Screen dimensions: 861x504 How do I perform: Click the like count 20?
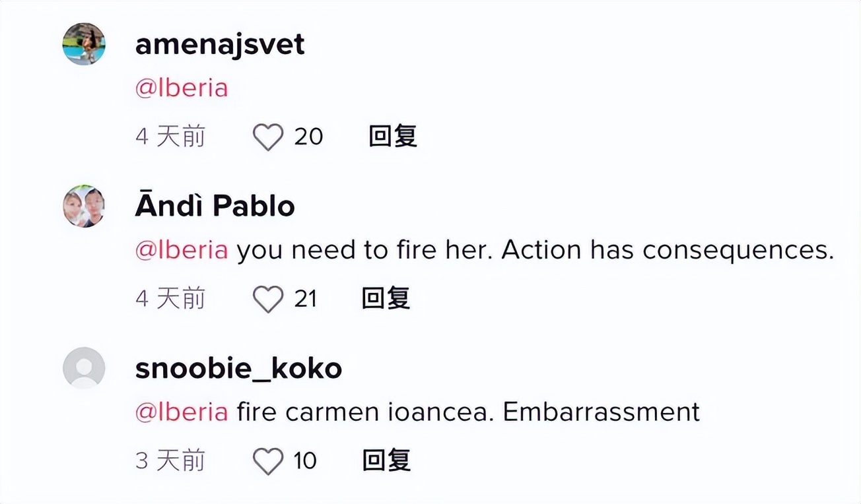coord(308,137)
